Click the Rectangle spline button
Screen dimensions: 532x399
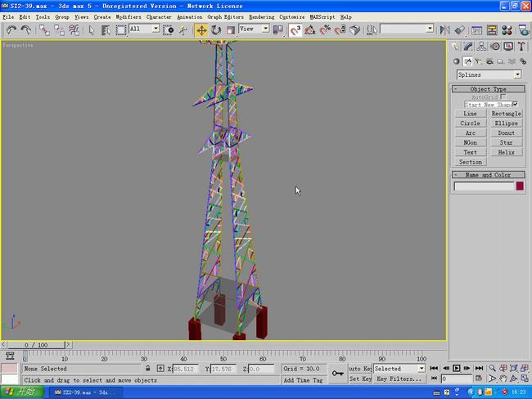pyautogui.click(x=506, y=114)
